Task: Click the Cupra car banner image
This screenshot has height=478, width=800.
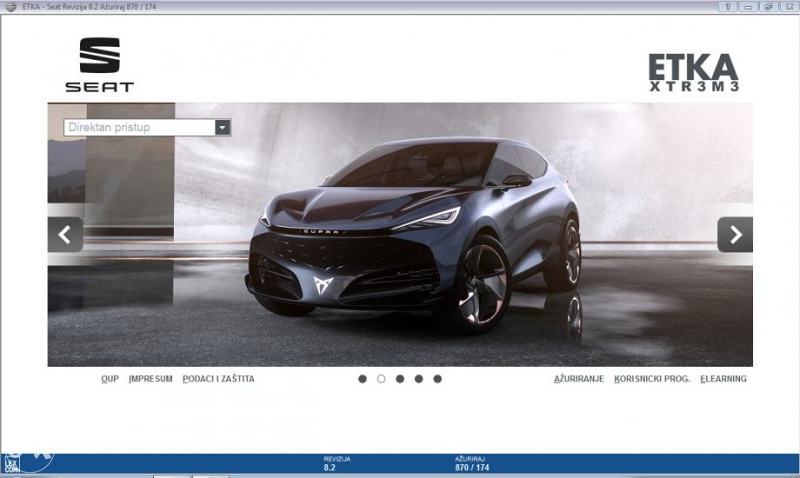Action: (400, 235)
